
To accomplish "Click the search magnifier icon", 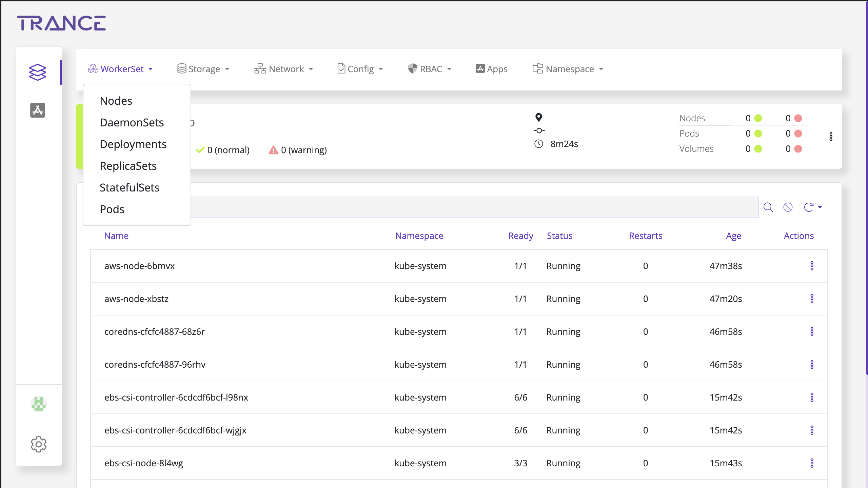I will (x=768, y=207).
